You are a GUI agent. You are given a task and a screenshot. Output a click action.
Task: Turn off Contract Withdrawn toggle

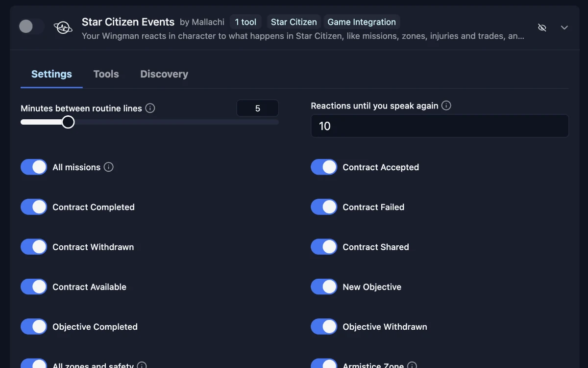coord(34,247)
